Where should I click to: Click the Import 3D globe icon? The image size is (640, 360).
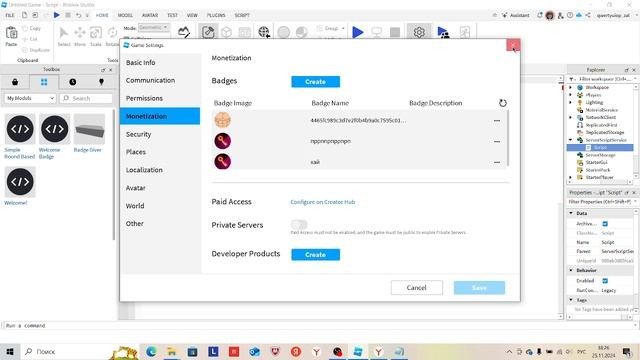[x=264, y=32]
